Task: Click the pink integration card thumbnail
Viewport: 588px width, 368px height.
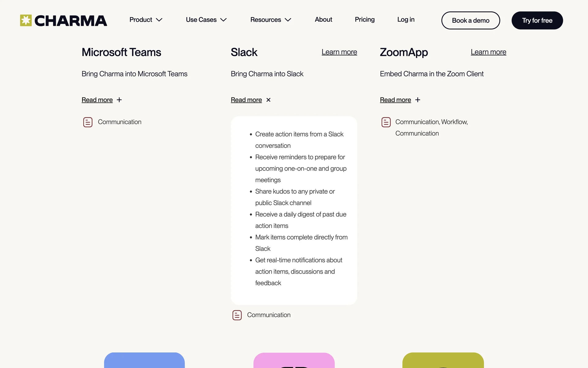Action: [x=294, y=360]
